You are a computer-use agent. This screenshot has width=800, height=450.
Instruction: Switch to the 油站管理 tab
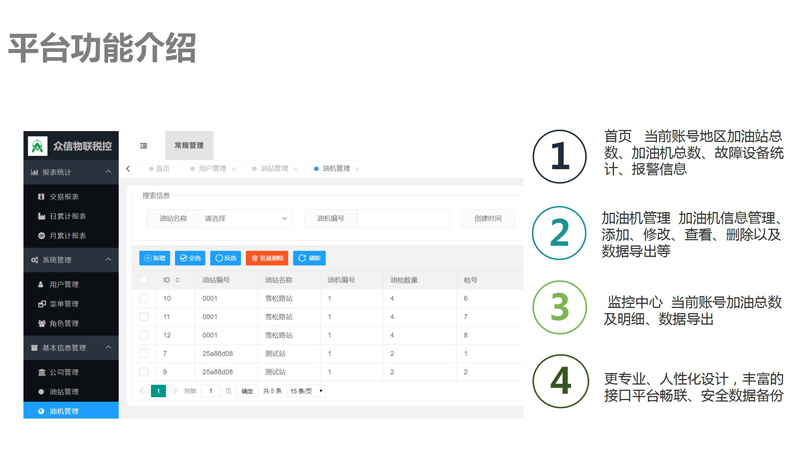click(273, 169)
